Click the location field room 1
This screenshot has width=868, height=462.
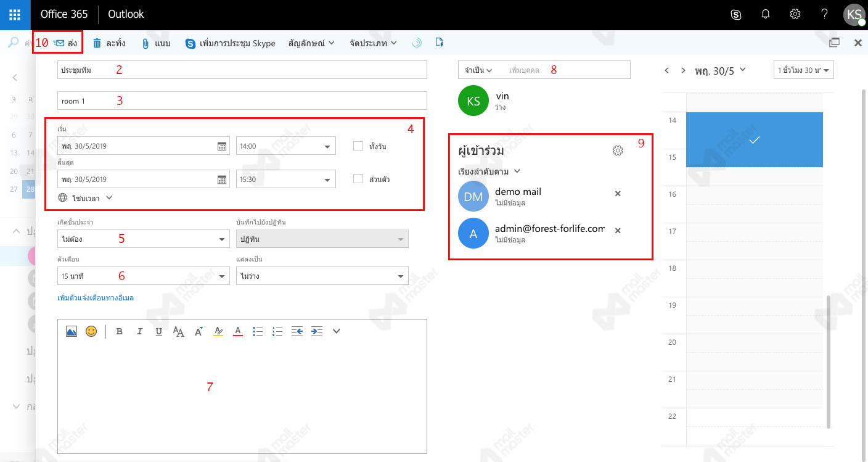(242, 101)
